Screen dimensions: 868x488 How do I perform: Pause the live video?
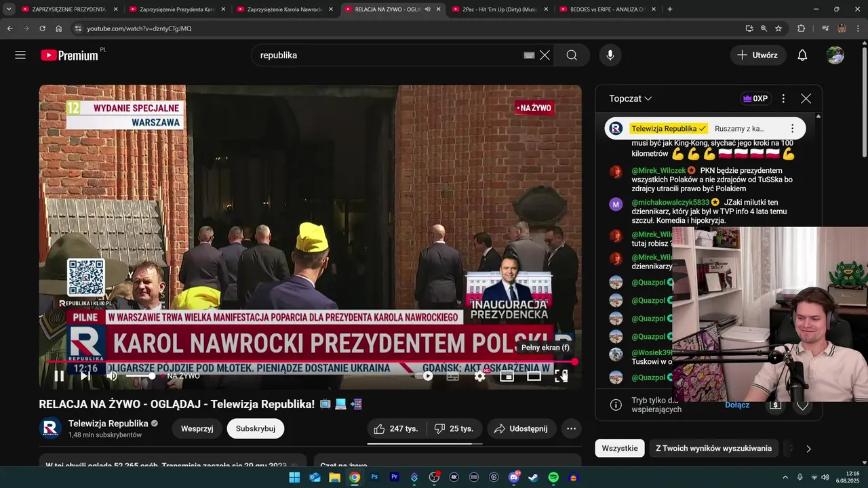coord(59,375)
